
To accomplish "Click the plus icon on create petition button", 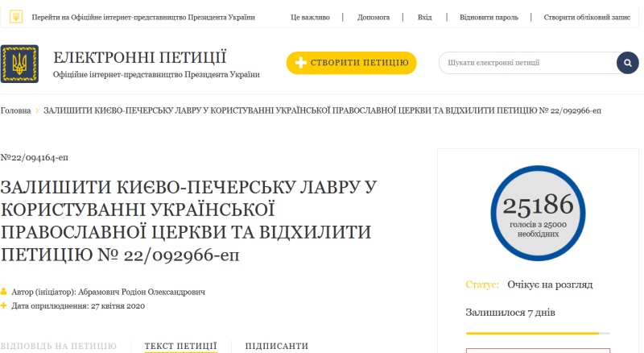I will pos(300,63).
